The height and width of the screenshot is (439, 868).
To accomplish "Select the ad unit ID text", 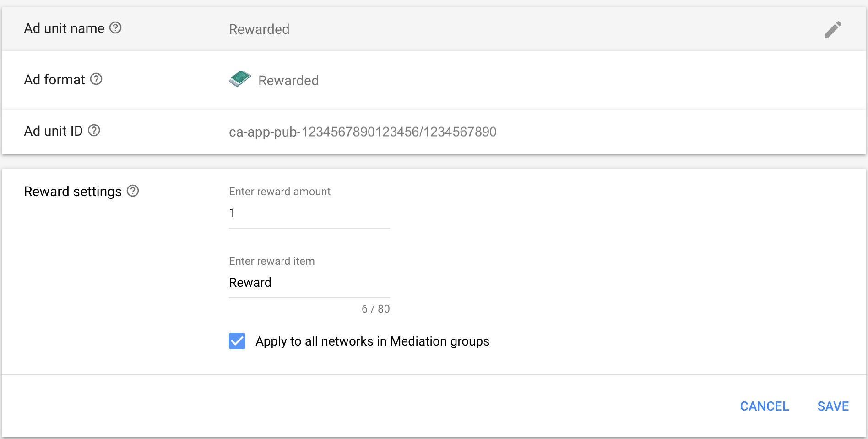I will (x=363, y=132).
